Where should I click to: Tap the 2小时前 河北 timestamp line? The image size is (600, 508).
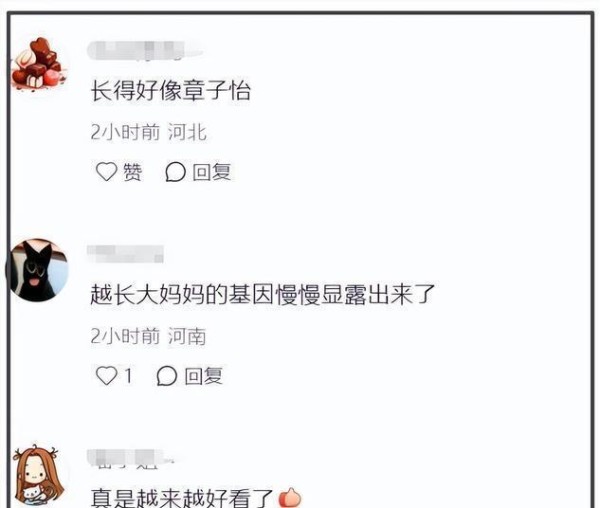click(149, 132)
